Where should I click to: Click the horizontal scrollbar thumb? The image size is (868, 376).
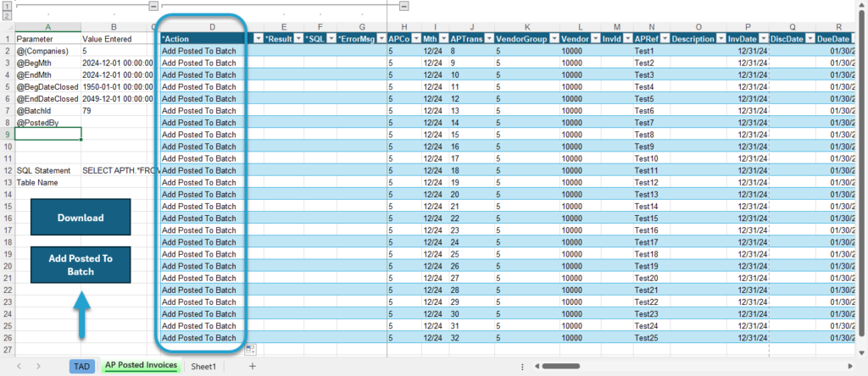tap(561, 366)
